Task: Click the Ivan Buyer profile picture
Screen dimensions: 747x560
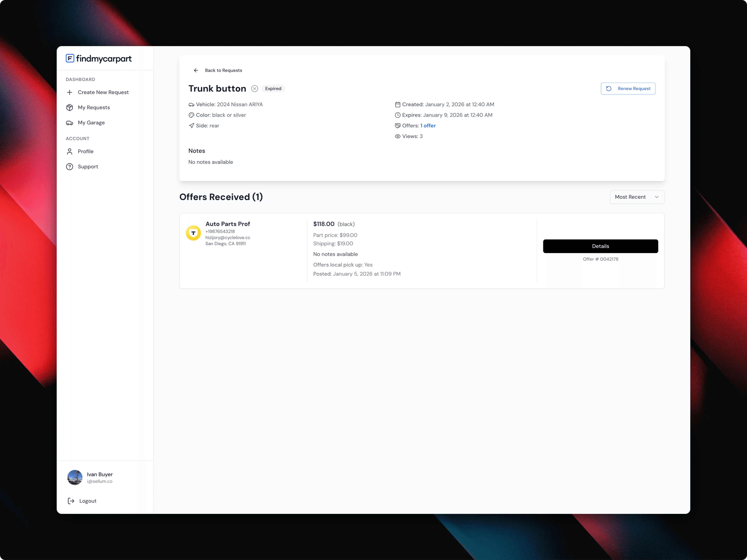Action: [x=75, y=477]
